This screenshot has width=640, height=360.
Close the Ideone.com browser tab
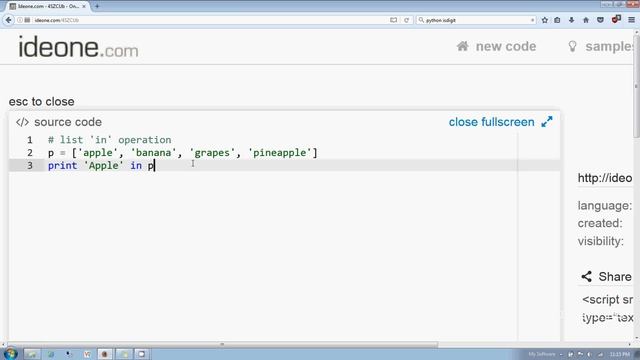(x=84, y=6)
